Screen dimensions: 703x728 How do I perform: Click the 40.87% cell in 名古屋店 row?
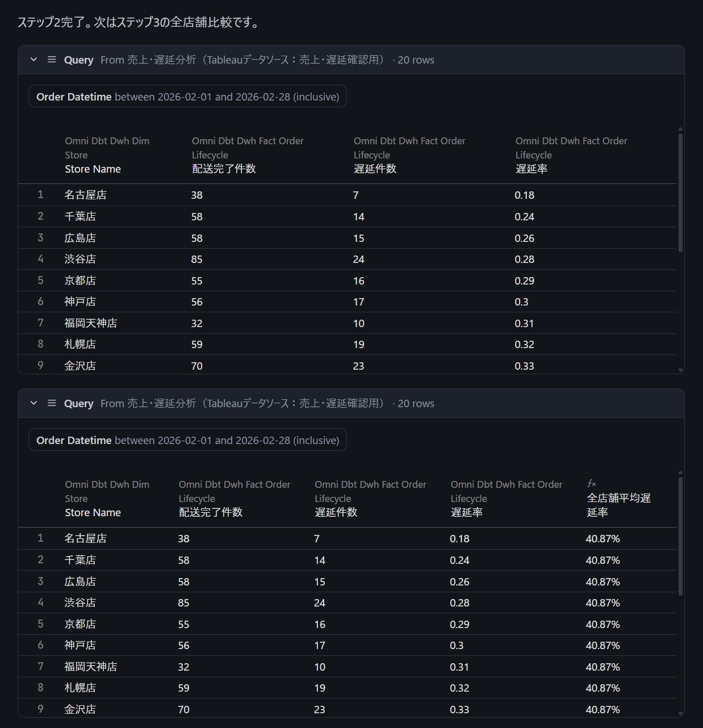pyautogui.click(x=602, y=539)
